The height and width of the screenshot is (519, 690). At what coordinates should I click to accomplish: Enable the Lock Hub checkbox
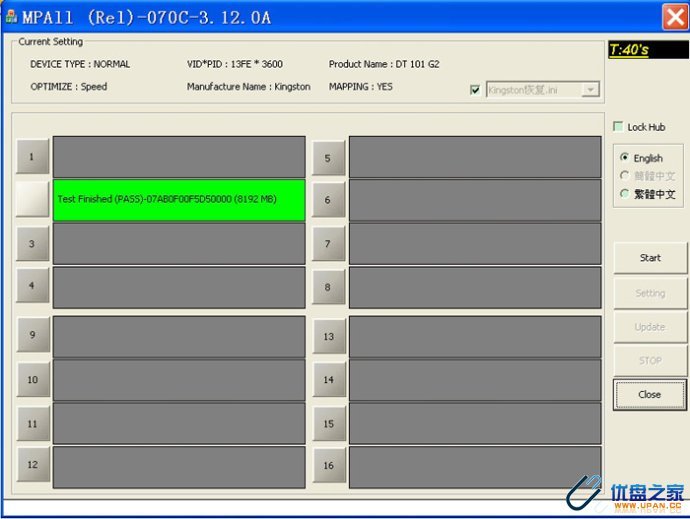coord(618,127)
